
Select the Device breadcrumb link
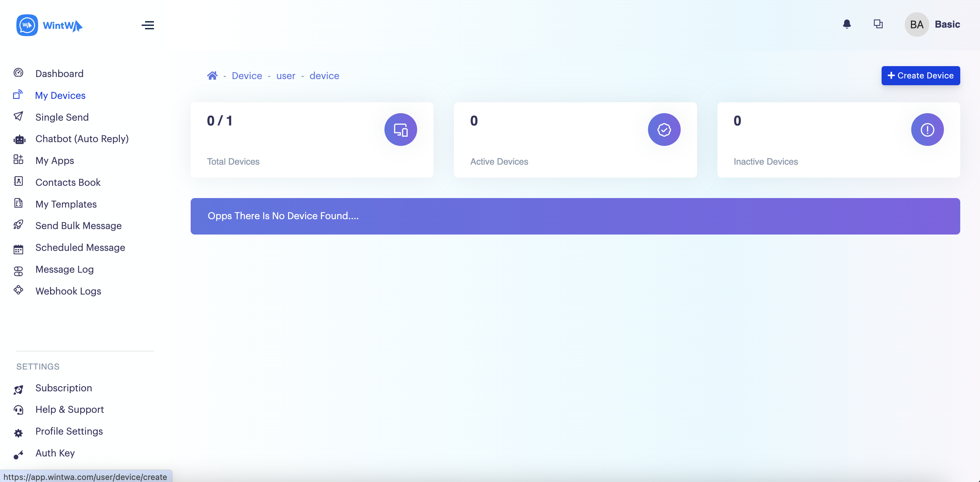click(247, 76)
